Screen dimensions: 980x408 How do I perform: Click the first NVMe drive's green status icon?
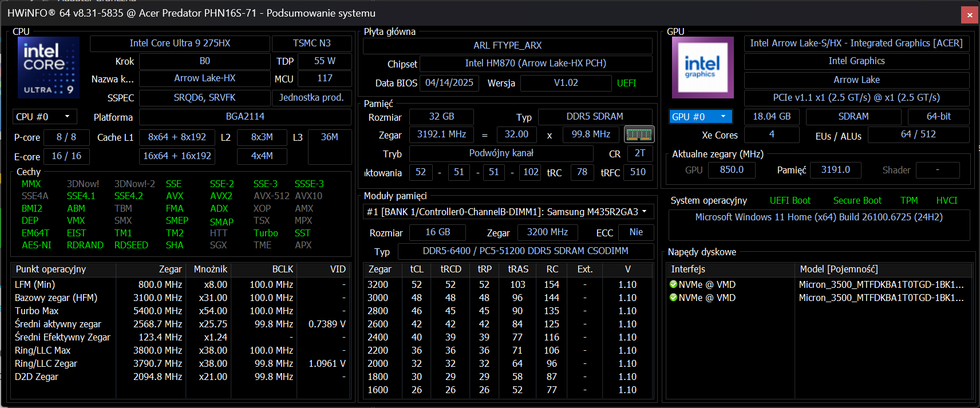pyautogui.click(x=673, y=284)
